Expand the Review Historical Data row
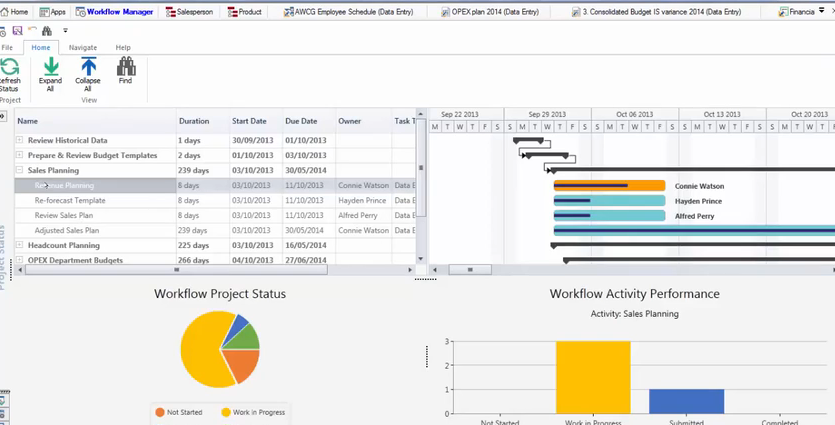 (19, 140)
